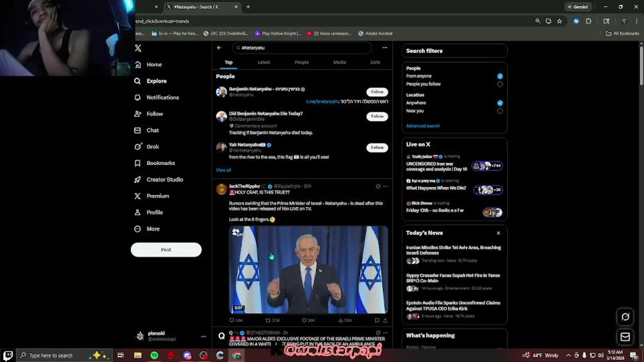Click the zoom magnifier in the address bar
Screen dimensions: 644x362
[538, 21]
